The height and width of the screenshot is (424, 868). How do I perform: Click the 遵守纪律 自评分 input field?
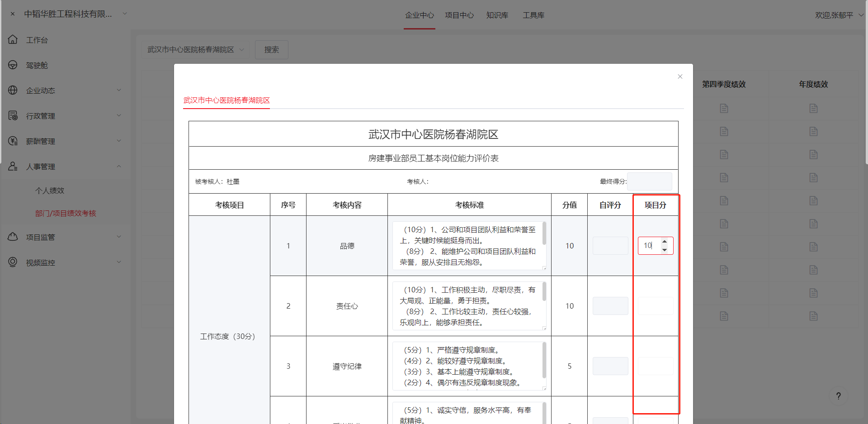(610, 366)
